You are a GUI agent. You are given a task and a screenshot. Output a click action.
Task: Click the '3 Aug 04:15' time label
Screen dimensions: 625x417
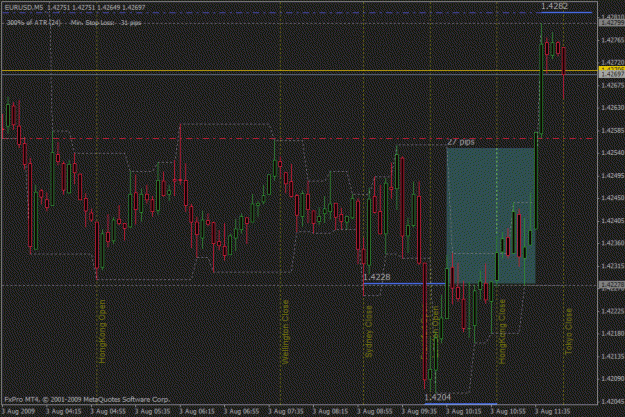64,411
